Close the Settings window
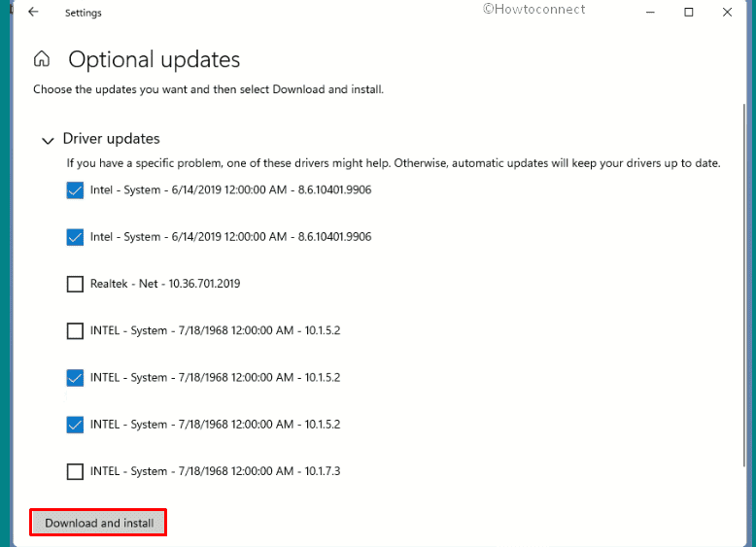 pyautogui.click(x=727, y=12)
